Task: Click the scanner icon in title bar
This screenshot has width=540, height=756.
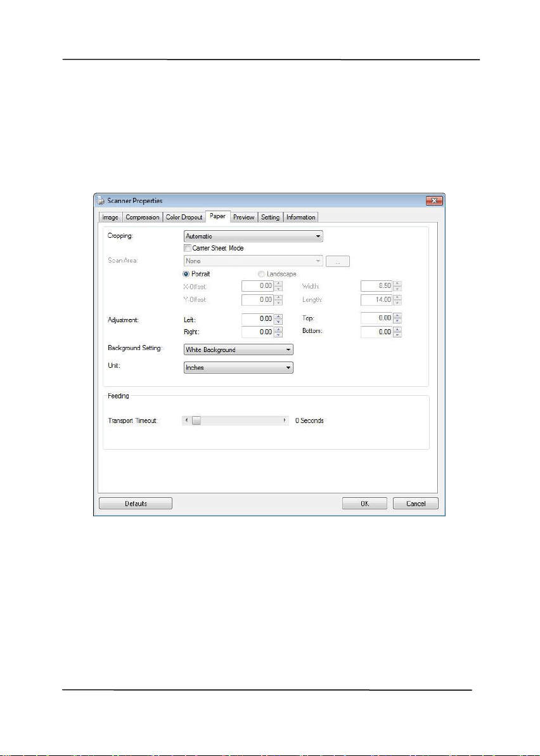Action: [100, 200]
